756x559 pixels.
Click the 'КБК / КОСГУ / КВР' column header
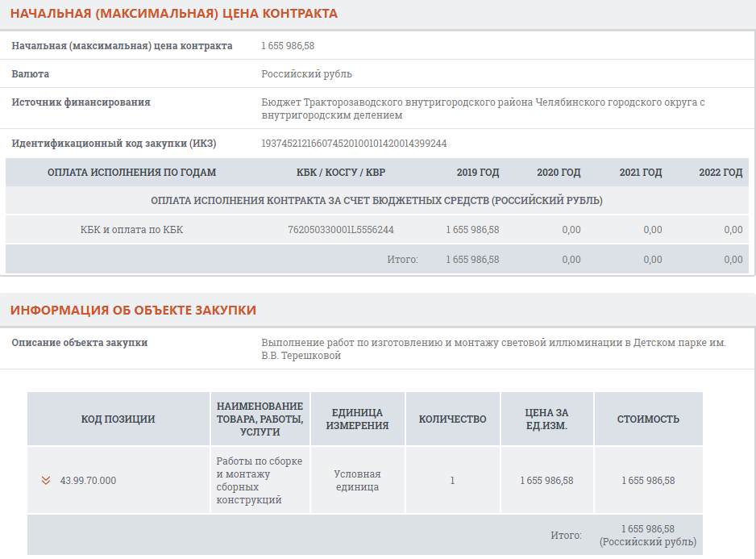tap(341, 173)
